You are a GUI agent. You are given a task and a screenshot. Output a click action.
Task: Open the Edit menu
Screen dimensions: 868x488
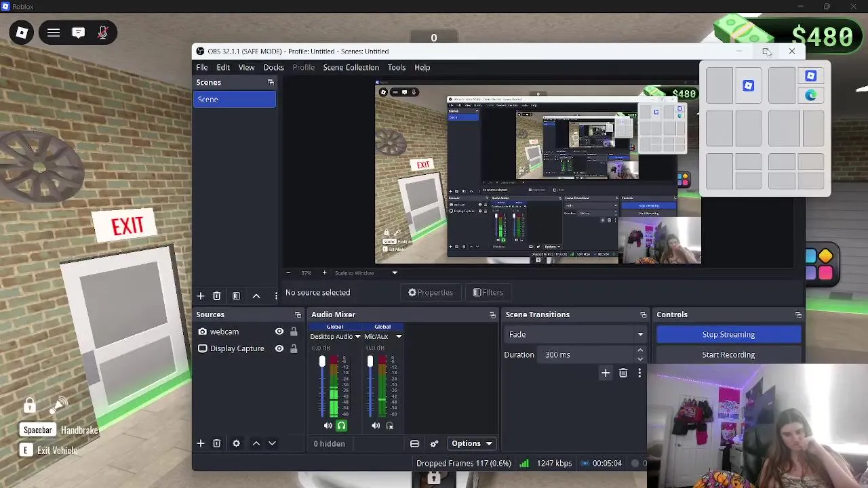coord(223,67)
